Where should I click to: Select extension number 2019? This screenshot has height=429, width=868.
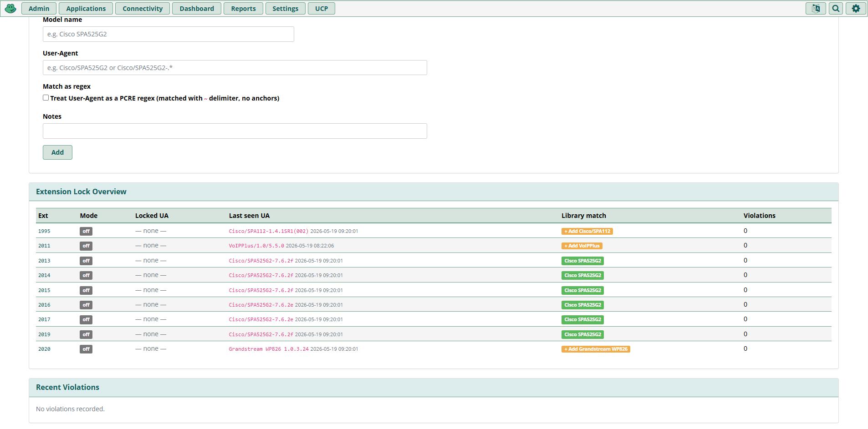pos(44,334)
